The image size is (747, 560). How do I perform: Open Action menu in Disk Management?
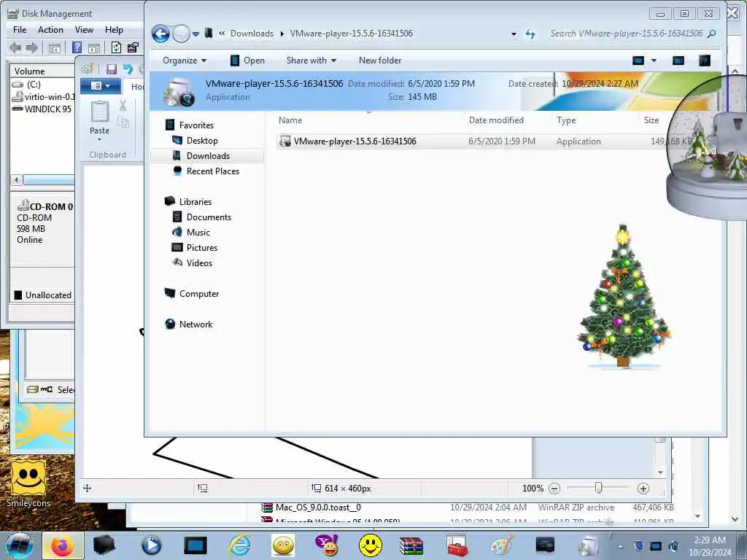50,29
